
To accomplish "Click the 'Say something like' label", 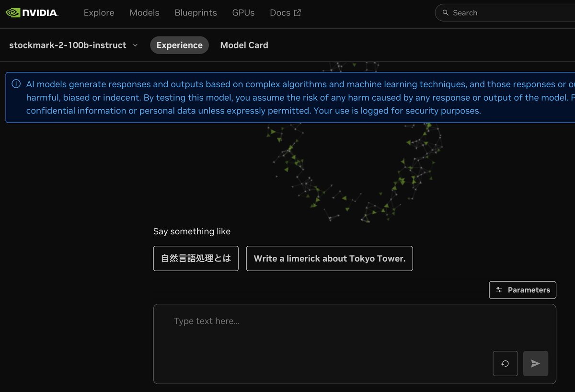I will [192, 231].
